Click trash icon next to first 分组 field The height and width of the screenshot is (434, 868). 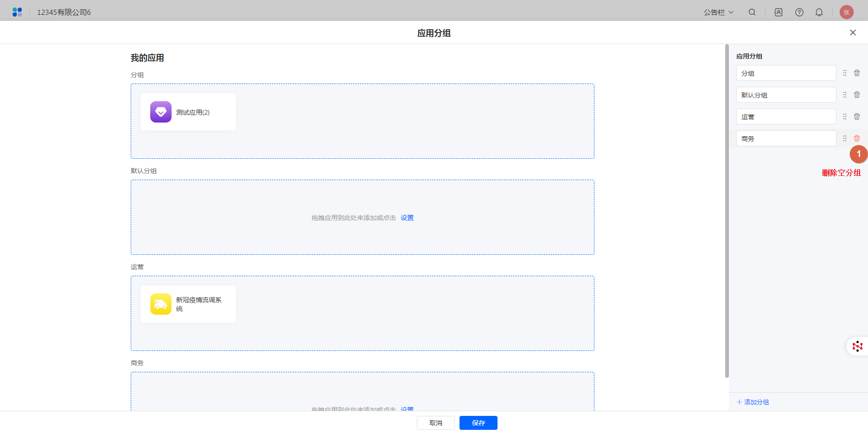pos(857,73)
